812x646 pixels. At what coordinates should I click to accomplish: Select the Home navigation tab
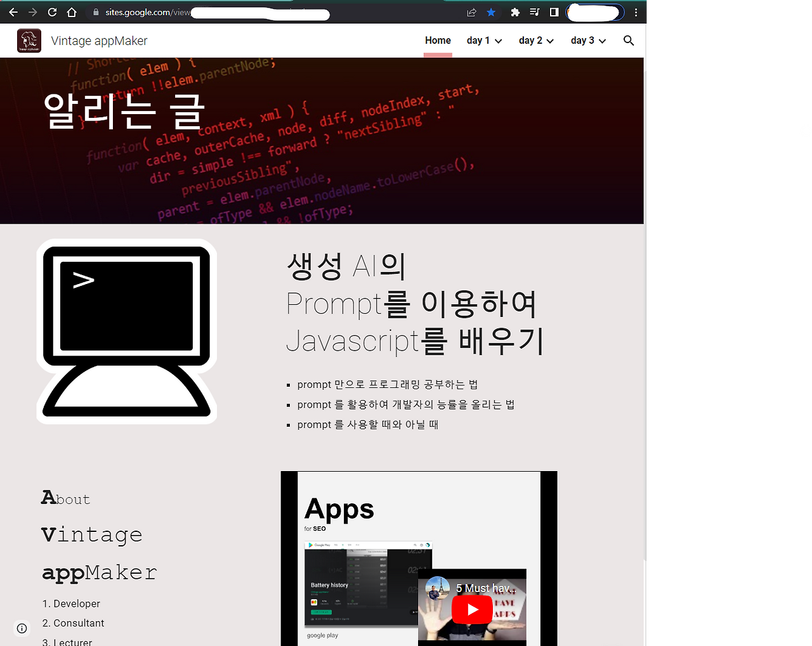point(438,40)
